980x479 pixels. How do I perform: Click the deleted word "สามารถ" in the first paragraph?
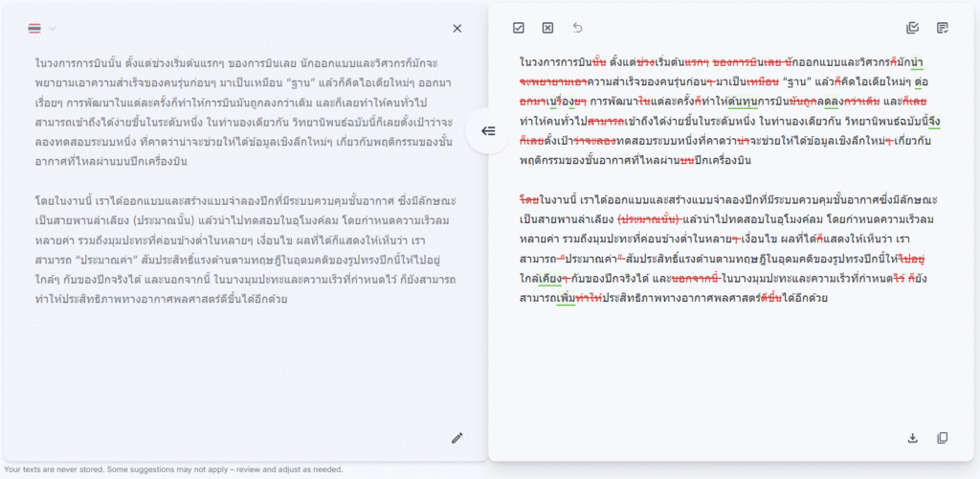(606, 121)
